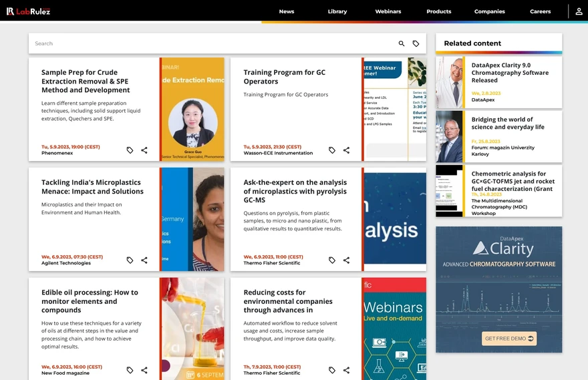The image size is (588, 380).
Task: Click date Tu, 5.9.2023, 21:30 (CEST)
Action: point(272,147)
